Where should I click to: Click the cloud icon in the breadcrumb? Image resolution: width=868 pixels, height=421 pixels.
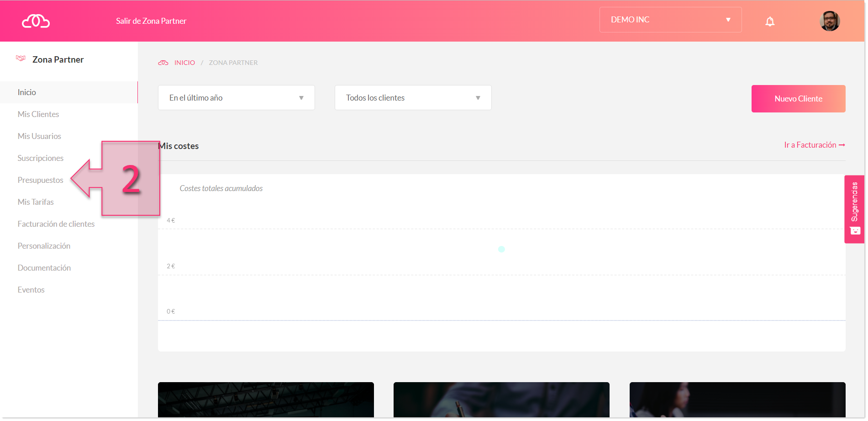pos(163,63)
